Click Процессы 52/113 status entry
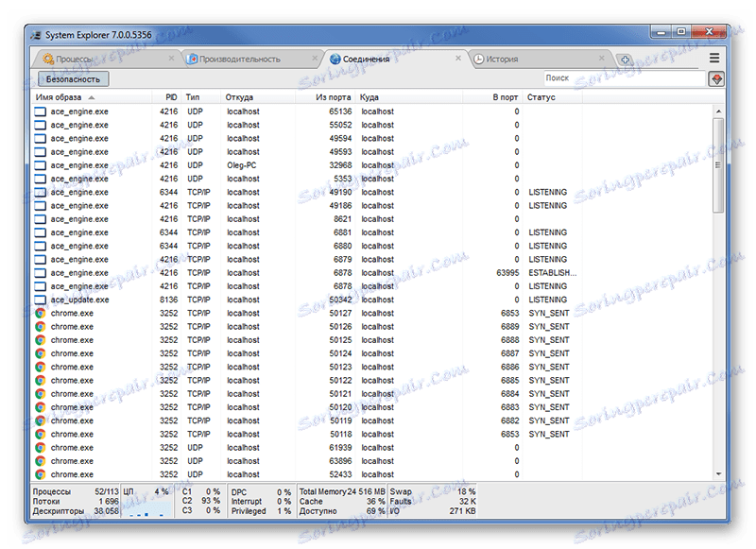Screen dimensions: 756x549 click(76, 491)
